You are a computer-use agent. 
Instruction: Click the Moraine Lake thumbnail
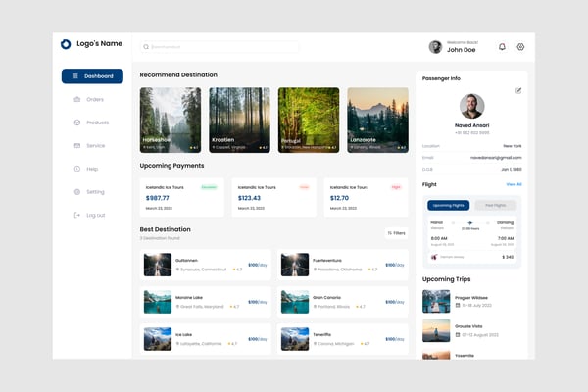coord(158,302)
